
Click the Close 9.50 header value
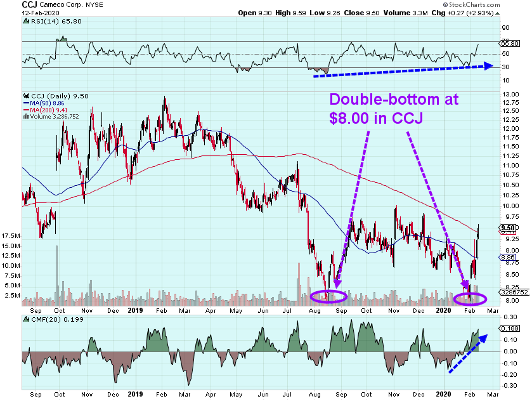361,13
